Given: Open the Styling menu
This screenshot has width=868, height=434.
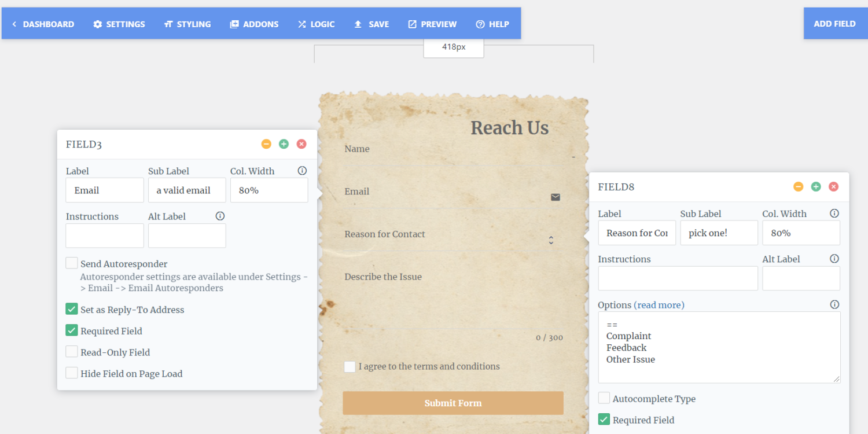Looking at the screenshot, I should [x=187, y=24].
